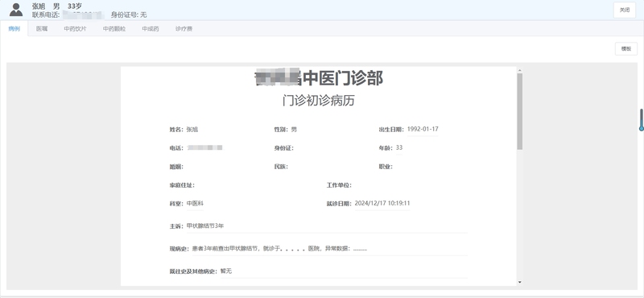Open the 病例 tab

coord(14,29)
